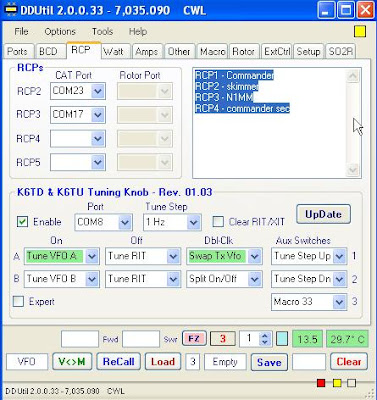Go to the Macro tab
The width and height of the screenshot is (377, 400).
pyautogui.click(x=212, y=52)
